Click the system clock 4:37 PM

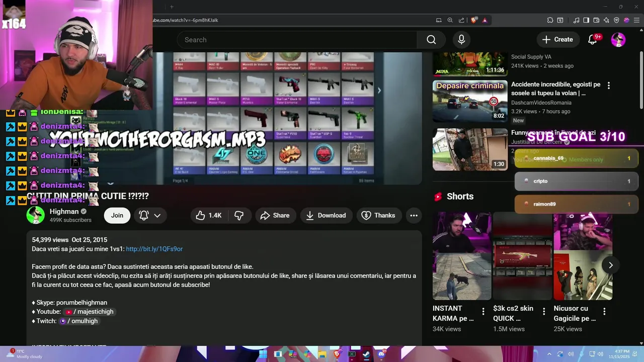[622, 351]
